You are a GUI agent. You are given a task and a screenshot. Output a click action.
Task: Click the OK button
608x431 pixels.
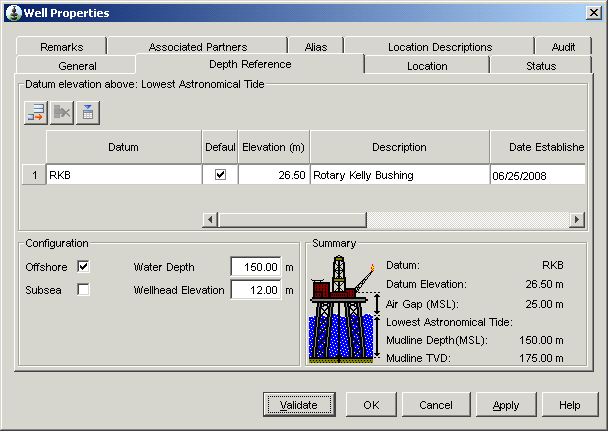click(x=371, y=405)
